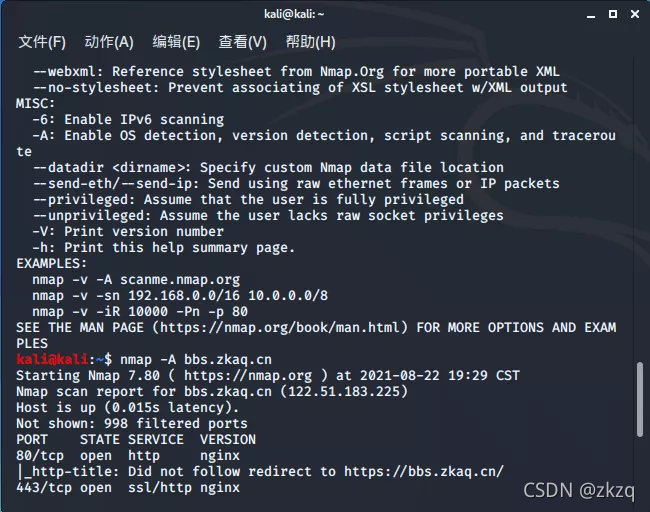The image size is (650, 512).
Task: Click the https://bbs.zkaq.cn/ redirect URL
Action: [424, 471]
